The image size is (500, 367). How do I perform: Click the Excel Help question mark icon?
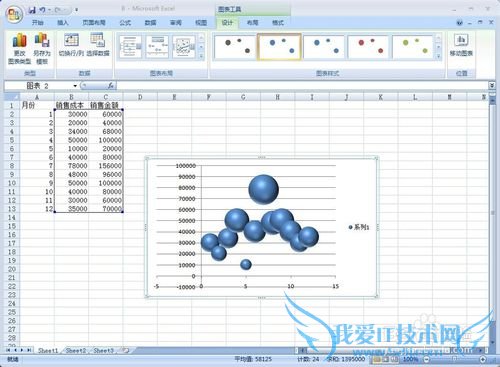click(460, 23)
